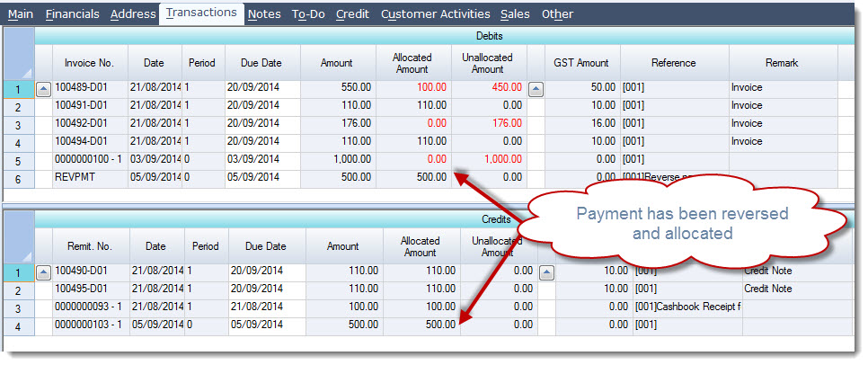Expand debit row 100489-D01 arrow button

pyautogui.click(x=44, y=89)
